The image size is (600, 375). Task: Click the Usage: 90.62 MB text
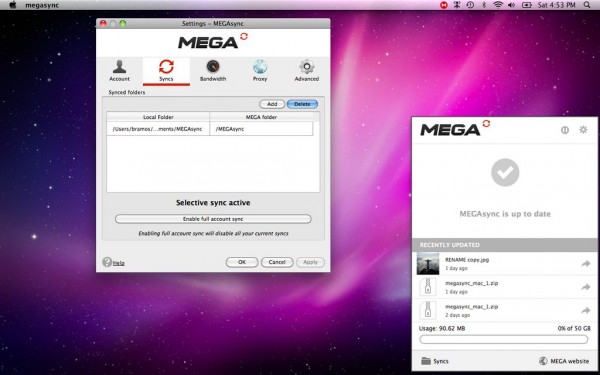(442, 328)
